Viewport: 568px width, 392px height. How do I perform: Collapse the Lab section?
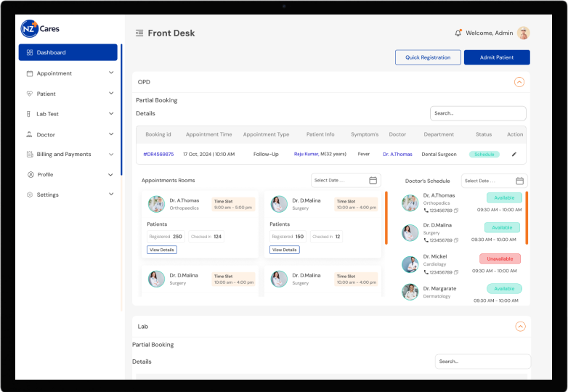point(519,327)
